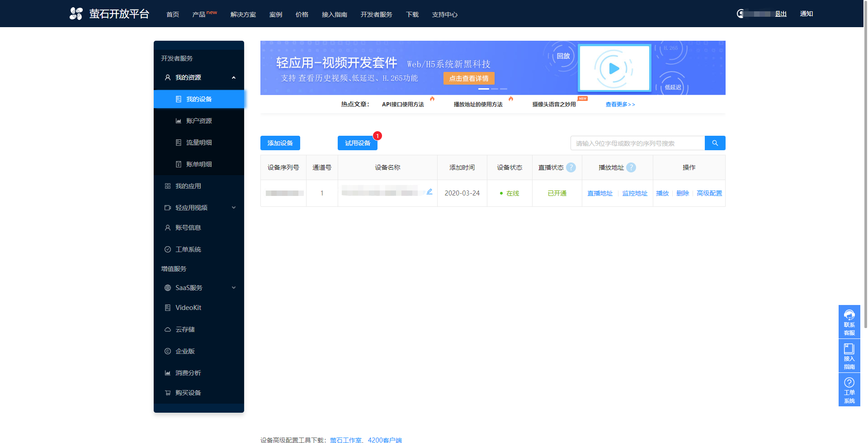Open 价格 in top navigation

[x=302, y=14]
